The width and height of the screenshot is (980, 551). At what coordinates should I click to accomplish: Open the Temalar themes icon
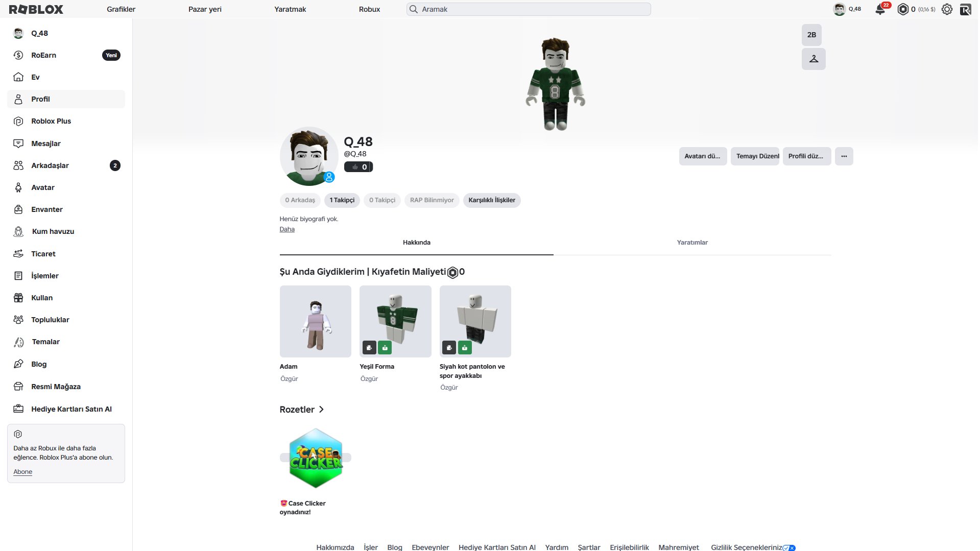[18, 342]
